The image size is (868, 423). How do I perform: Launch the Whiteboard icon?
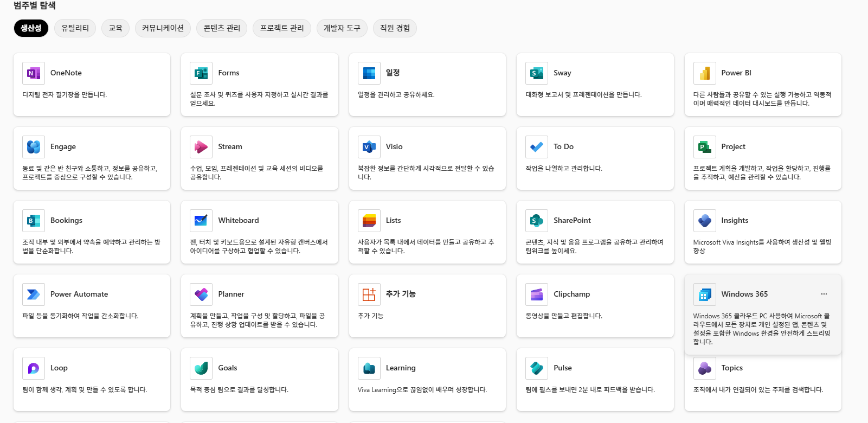click(201, 220)
